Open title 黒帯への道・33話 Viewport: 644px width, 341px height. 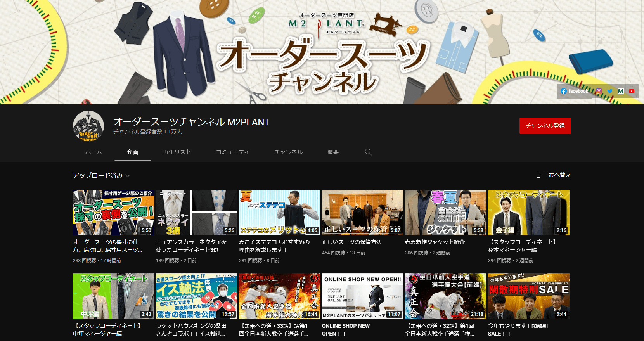274,330
